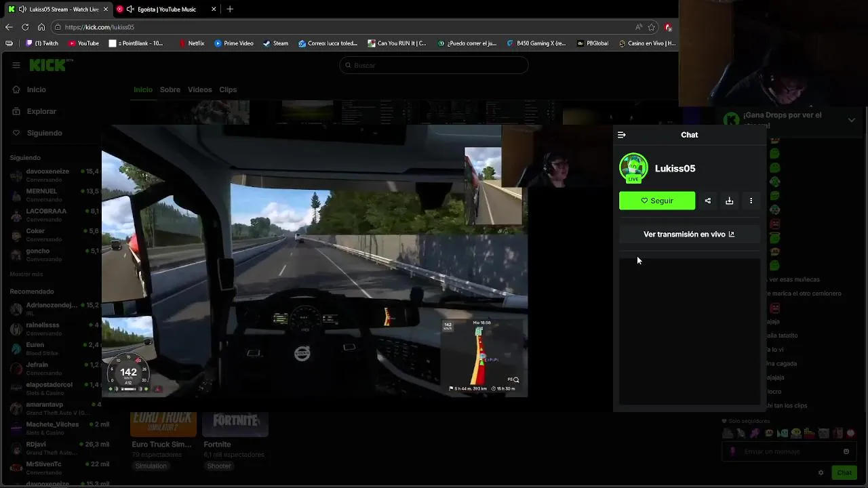This screenshot has height=488, width=868.
Task: Open the browser home button
Action: pos(41,27)
